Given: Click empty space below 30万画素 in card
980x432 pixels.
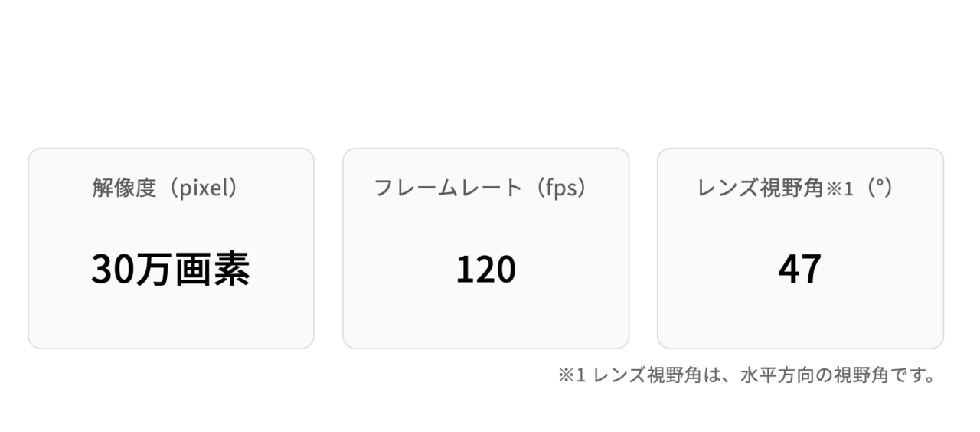Looking at the screenshot, I should tap(171, 318).
